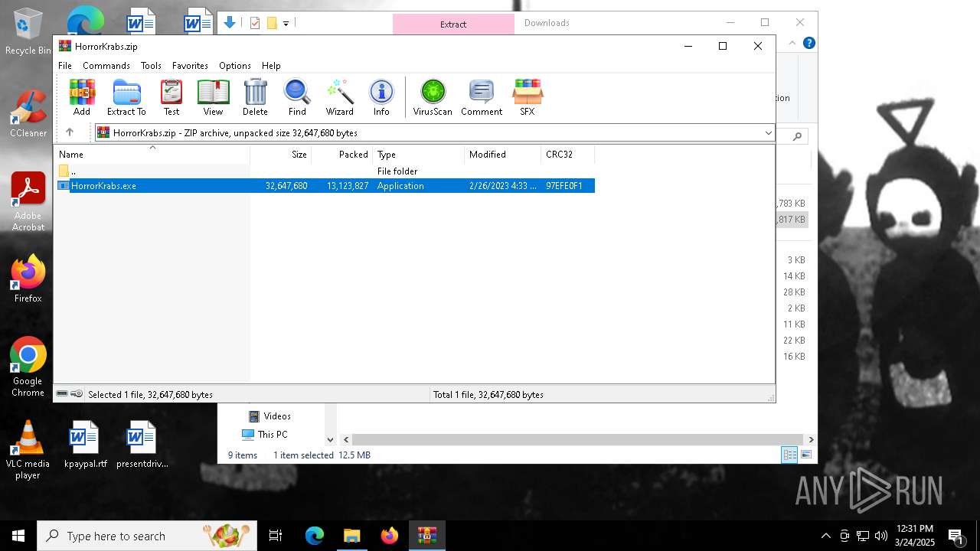
Task: Open Microsoft Edge from the taskbar
Action: coord(315,536)
